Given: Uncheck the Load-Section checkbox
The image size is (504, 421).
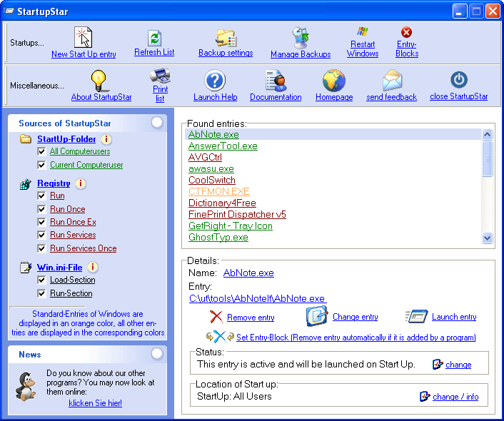Looking at the screenshot, I should pyautogui.click(x=41, y=280).
